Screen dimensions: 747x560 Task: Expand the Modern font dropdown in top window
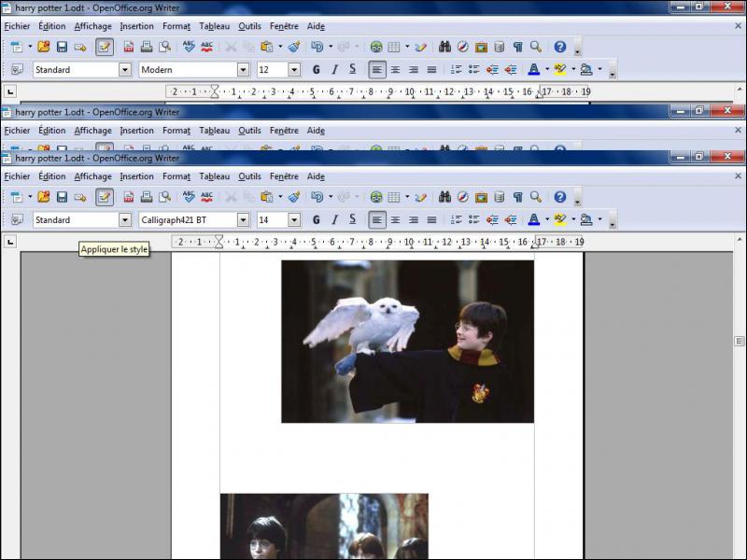click(243, 70)
